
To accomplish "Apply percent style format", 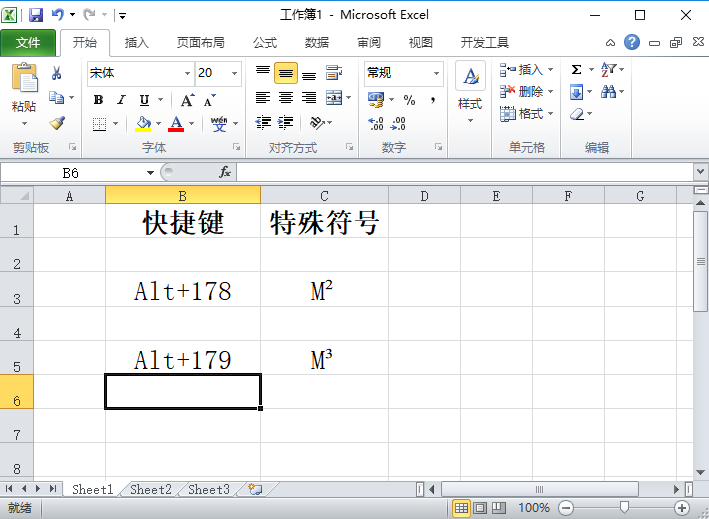I will pyautogui.click(x=410, y=100).
